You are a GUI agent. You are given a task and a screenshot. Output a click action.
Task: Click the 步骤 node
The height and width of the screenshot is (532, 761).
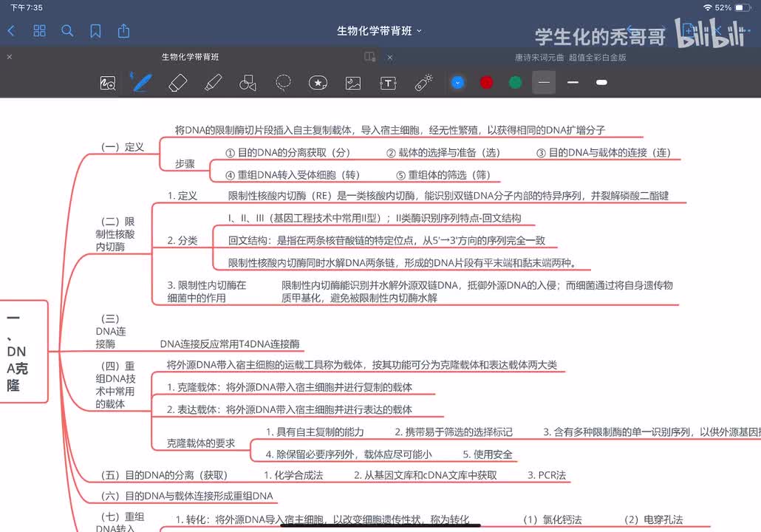(x=185, y=164)
